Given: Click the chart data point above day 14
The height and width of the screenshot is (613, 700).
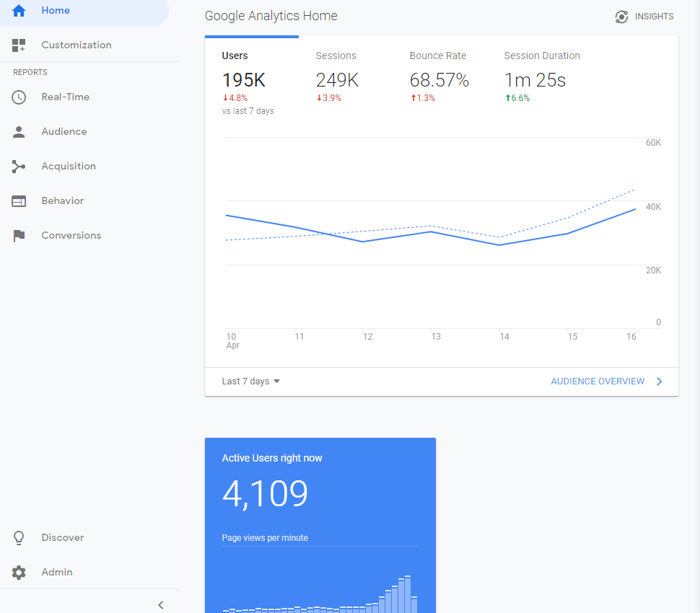Looking at the screenshot, I should (x=499, y=245).
